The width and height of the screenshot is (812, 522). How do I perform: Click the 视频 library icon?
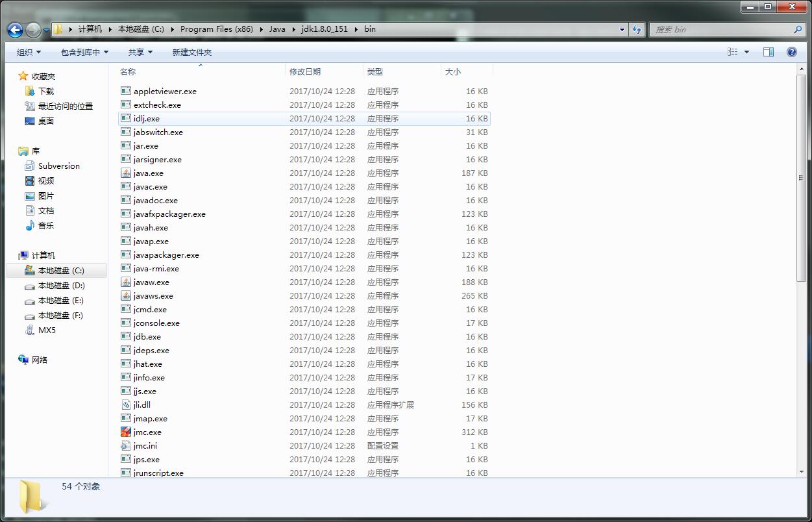coord(30,180)
